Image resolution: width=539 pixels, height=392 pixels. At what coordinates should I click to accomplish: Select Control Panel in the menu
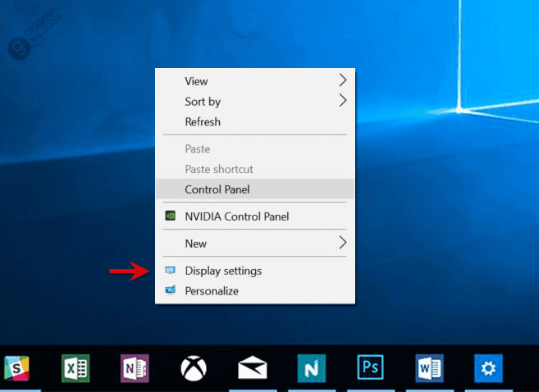tap(217, 189)
